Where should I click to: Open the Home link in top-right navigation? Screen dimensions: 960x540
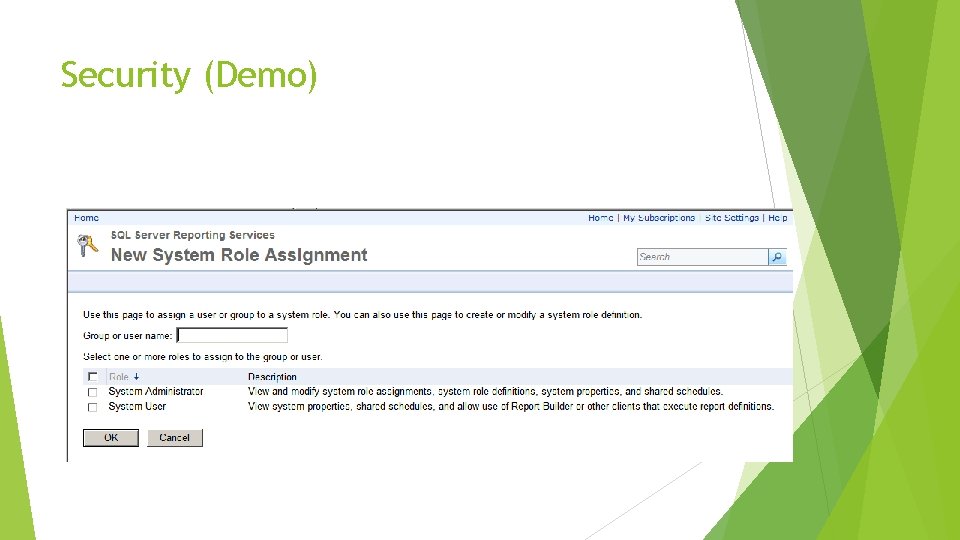click(601, 218)
